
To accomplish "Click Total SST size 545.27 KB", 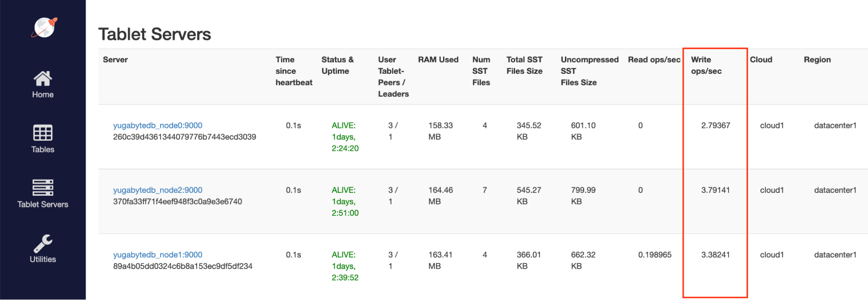I will tap(529, 196).
